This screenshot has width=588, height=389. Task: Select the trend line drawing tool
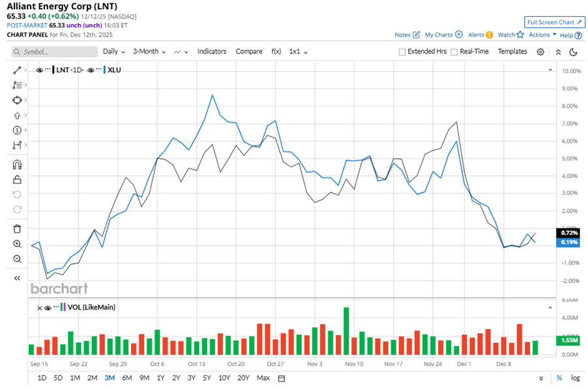(17, 70)
